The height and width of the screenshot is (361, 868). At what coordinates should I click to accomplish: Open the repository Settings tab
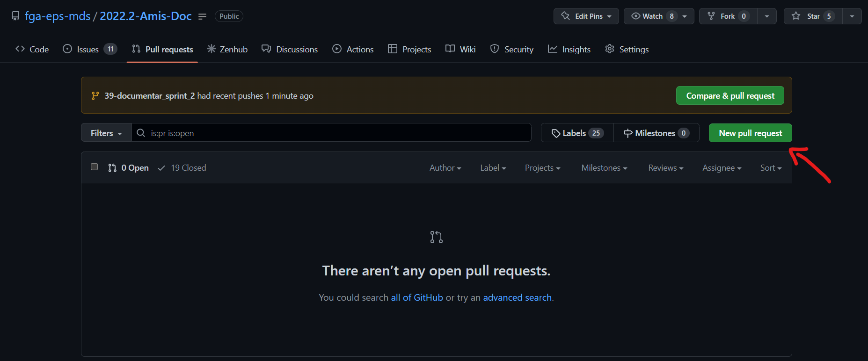[x=627, y=49]
